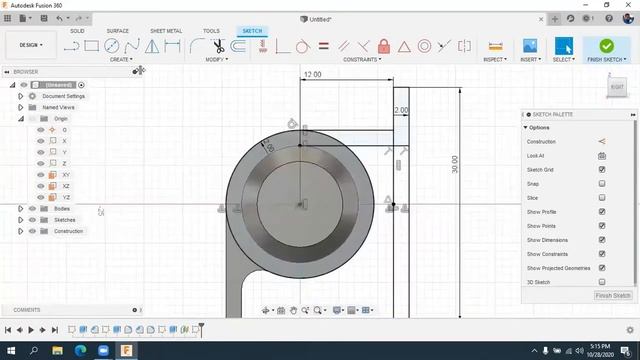This screenshot has height=360, width=640.
Task: Open File Explorer from the taskbar
Action: [57, 351]
